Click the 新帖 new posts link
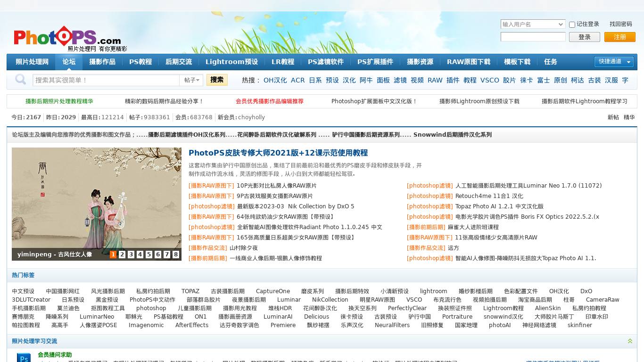 click(613, 117)
